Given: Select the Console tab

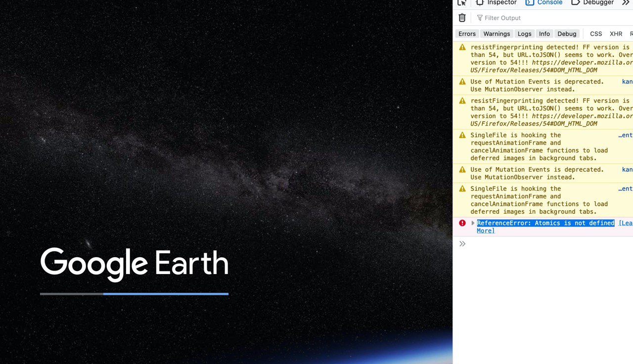Looking at the screenshot, I should click(544, 2).
